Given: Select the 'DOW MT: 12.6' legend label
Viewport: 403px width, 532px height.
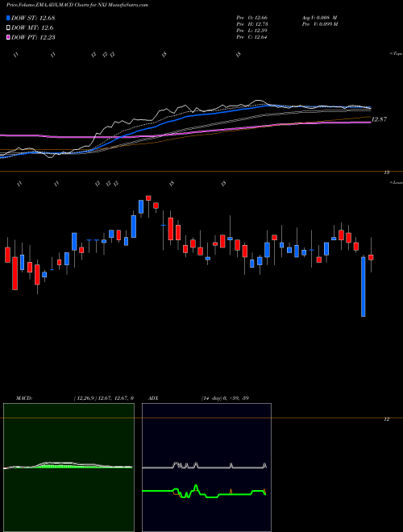Looking at the screenshot, I should tap(32, 27).
